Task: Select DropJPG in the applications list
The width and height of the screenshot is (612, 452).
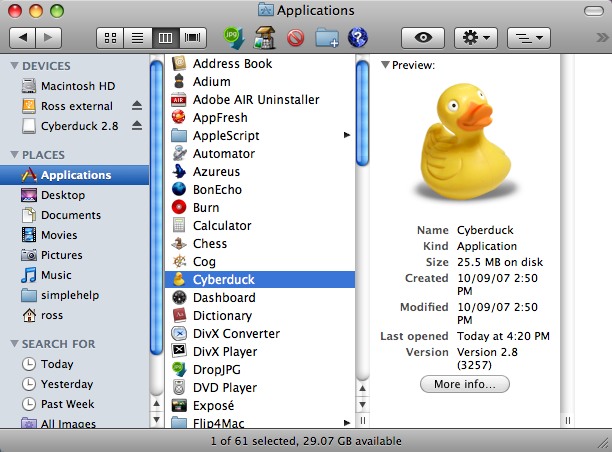Action: tap(260, 369)
